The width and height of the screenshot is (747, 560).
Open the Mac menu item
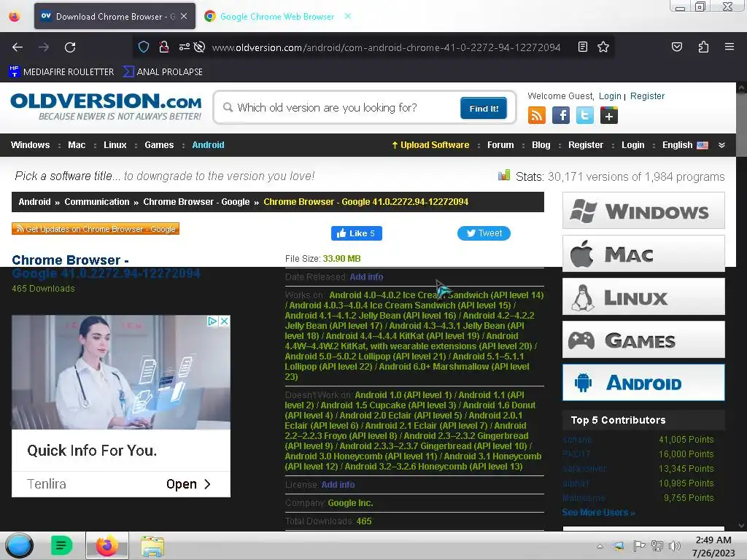click(x=77, y=145)
